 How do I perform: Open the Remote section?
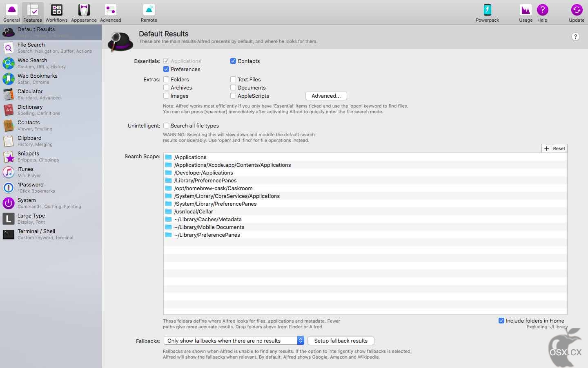point(149,13)
